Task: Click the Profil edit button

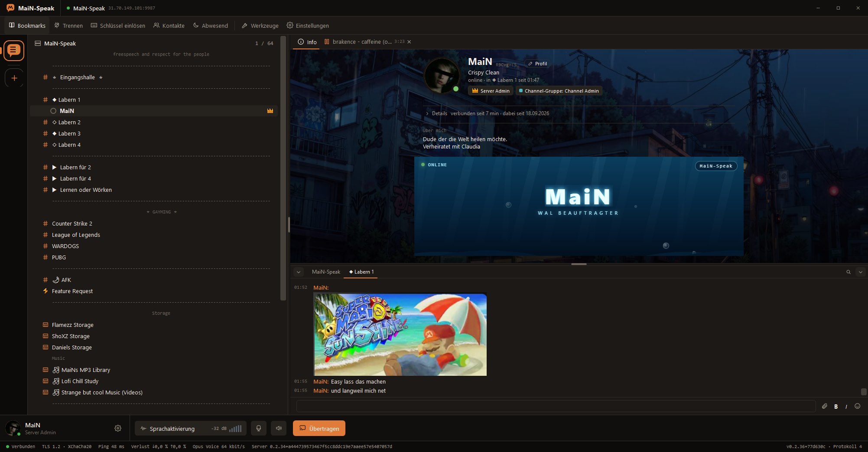Action: click(537, 64)
